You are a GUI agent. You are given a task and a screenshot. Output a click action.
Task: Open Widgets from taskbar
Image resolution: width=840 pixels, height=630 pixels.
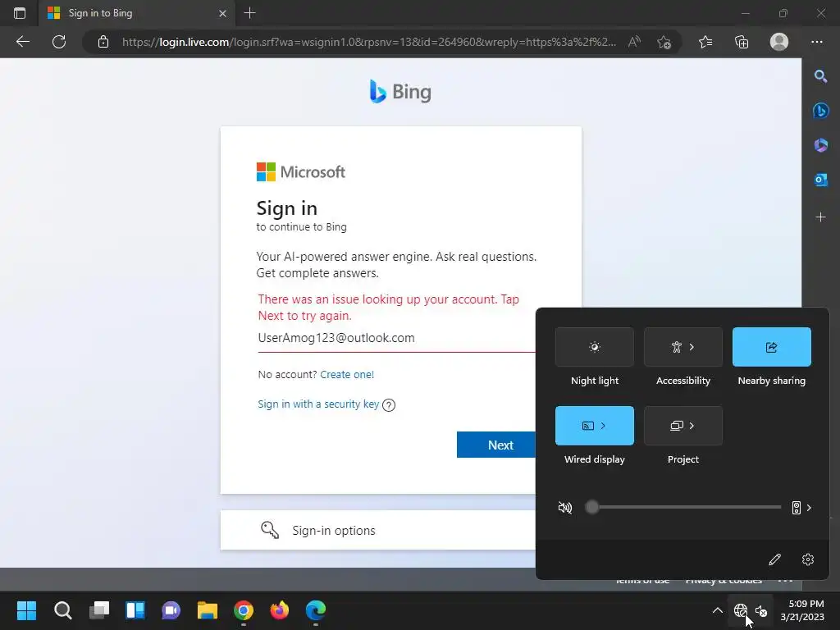coord(135,610)
